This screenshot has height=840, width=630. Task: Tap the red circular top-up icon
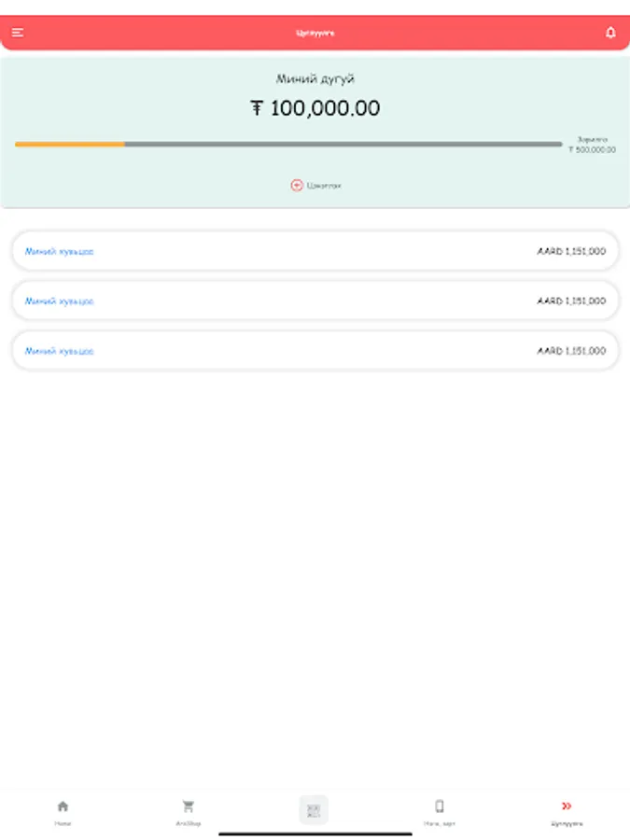(297, 186)
